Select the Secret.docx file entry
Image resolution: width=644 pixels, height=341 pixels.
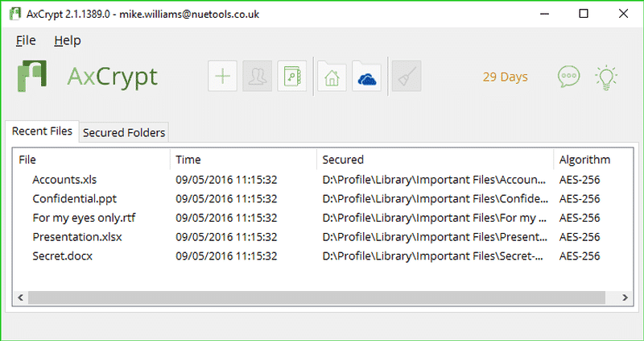[62, 256]
